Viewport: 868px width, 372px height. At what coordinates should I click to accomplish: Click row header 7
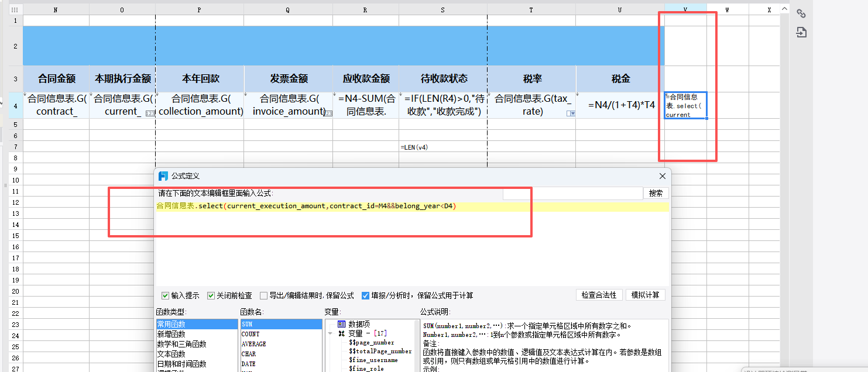15,146
